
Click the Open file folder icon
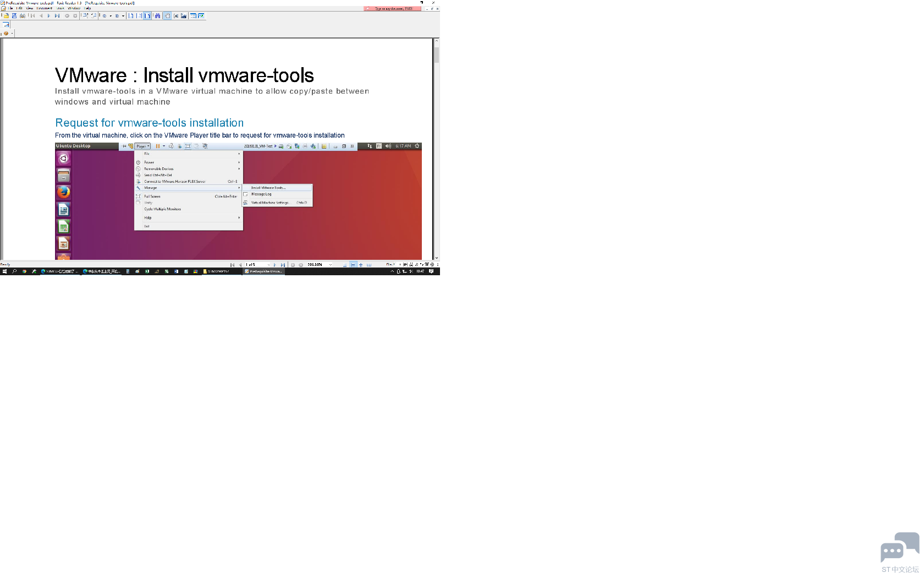click(6, 16)
